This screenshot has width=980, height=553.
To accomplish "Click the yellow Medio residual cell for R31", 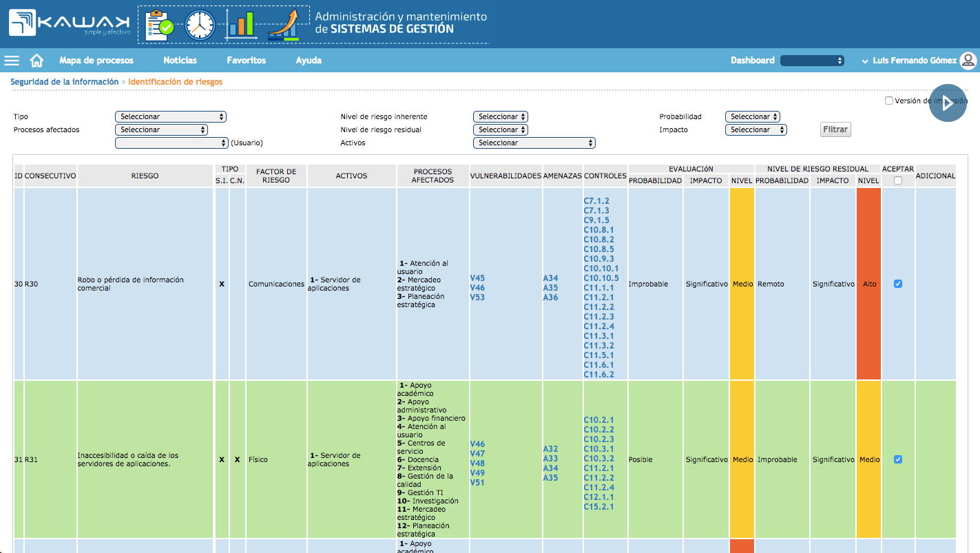I will 869,459.
